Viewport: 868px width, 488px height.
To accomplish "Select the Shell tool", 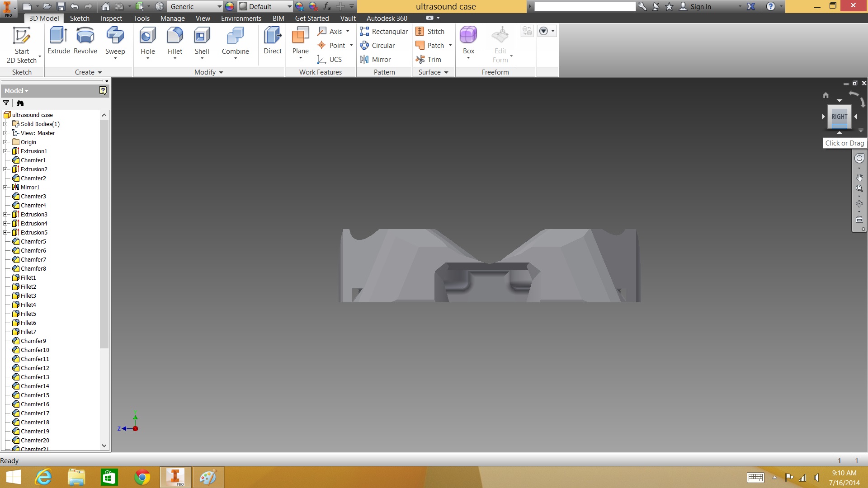I will pyautogui.click(x=202, y=43).
